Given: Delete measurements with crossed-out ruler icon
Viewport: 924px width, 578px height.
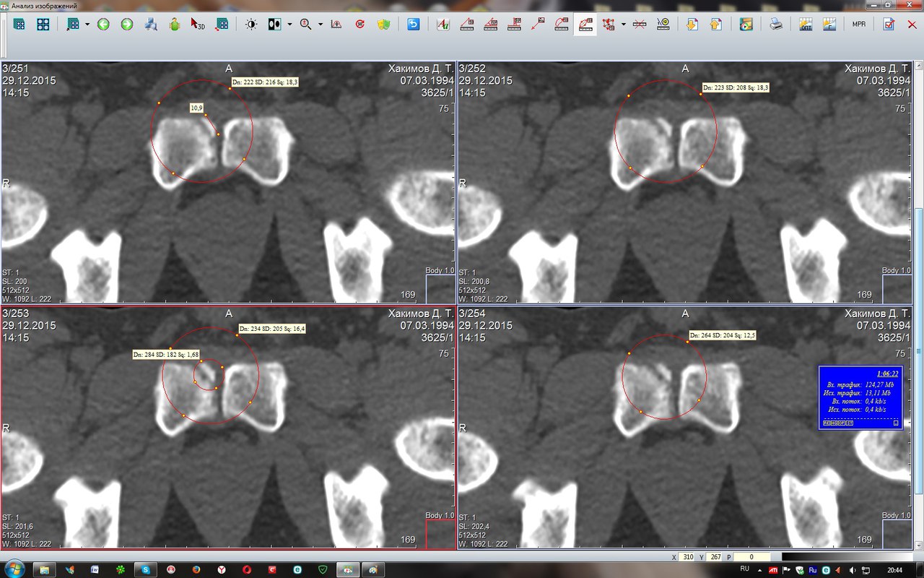Looking at the screenshot, I should (639, 24).
